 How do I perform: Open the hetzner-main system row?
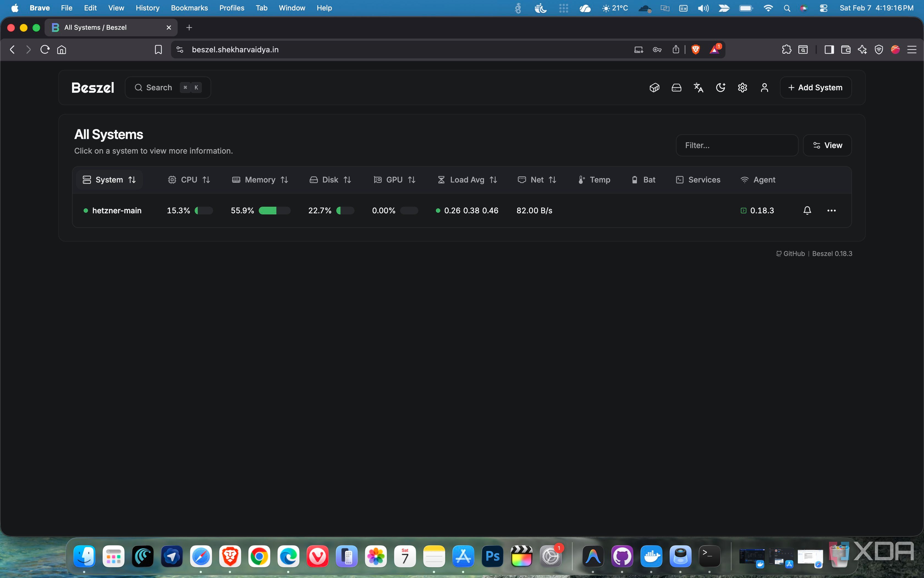(x=462, y=211)
